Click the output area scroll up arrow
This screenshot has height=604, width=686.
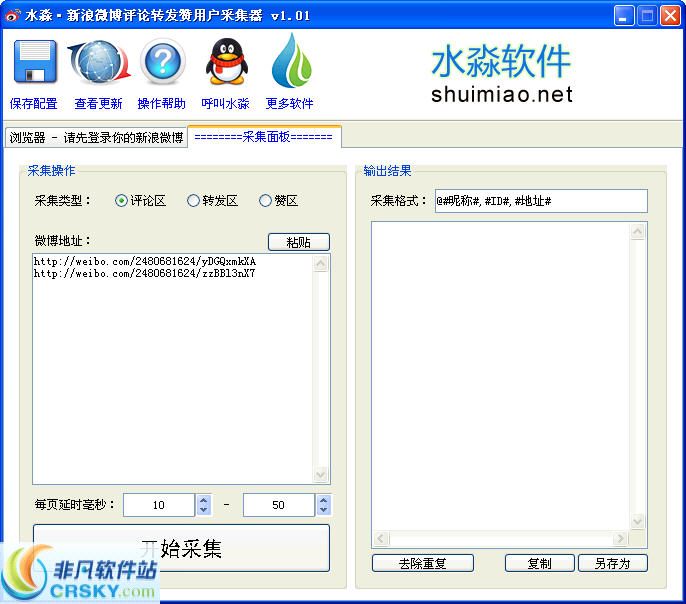[x=637, y=231]
